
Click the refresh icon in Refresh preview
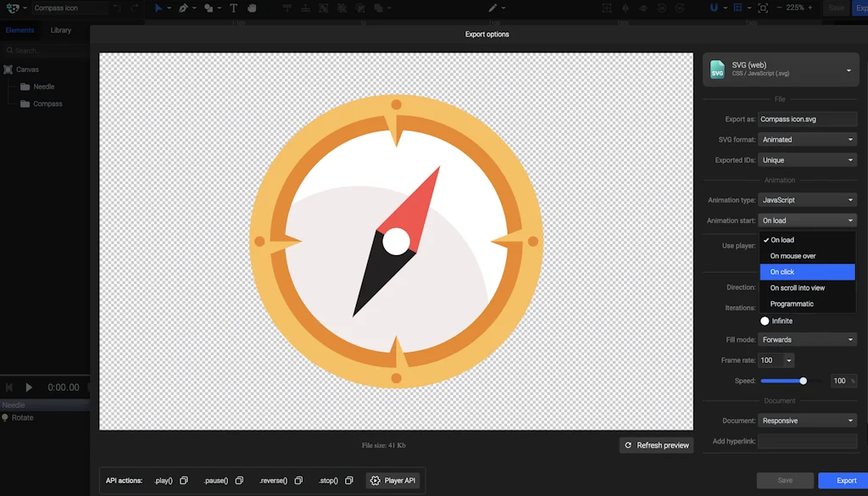(x=628, y=445)
